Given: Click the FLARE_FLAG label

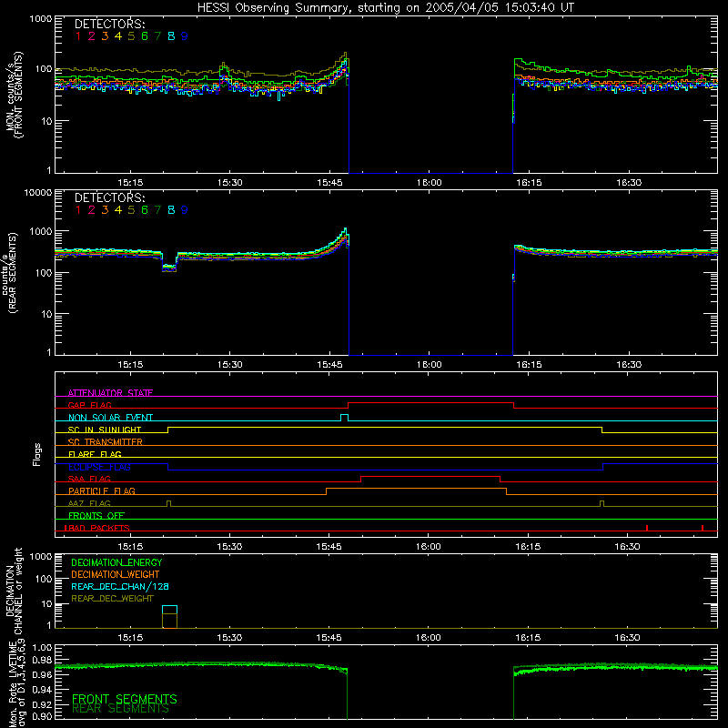Looking at the screenshot, I should point(95,454).
